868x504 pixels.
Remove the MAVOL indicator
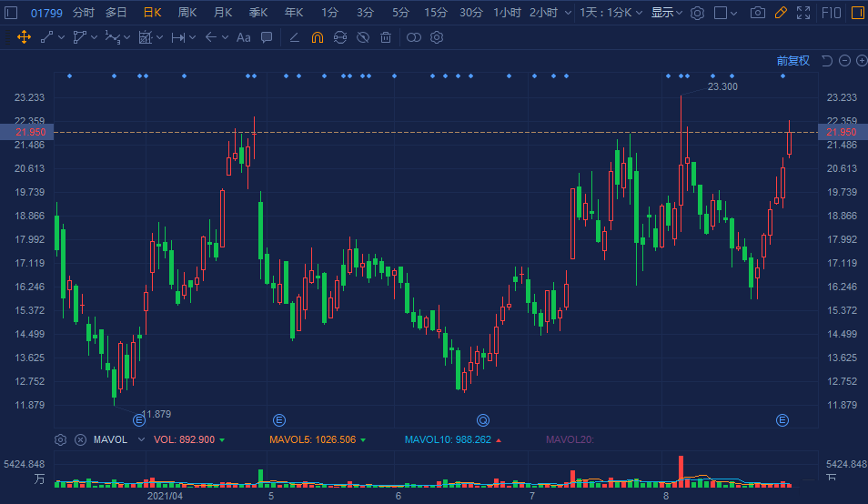coord(80,439)
